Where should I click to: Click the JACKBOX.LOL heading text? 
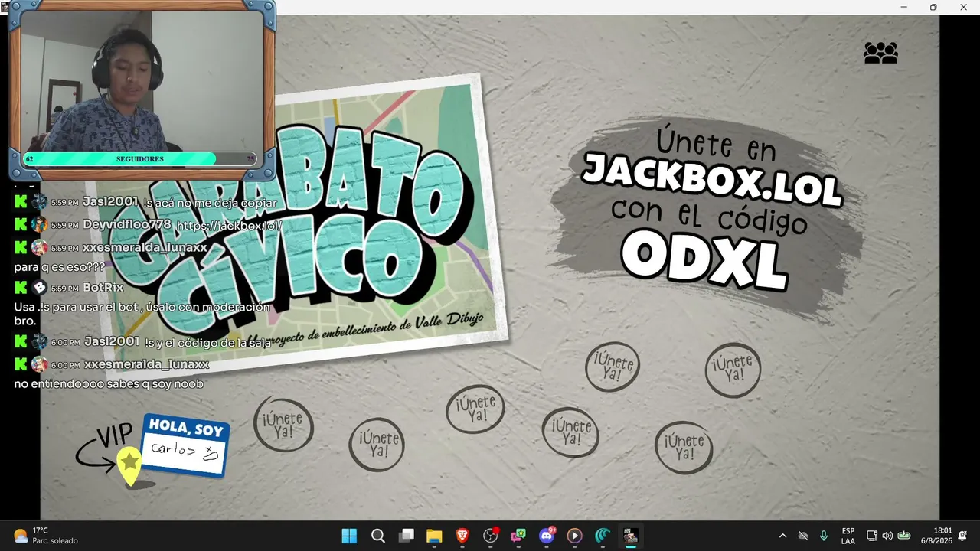712,179
